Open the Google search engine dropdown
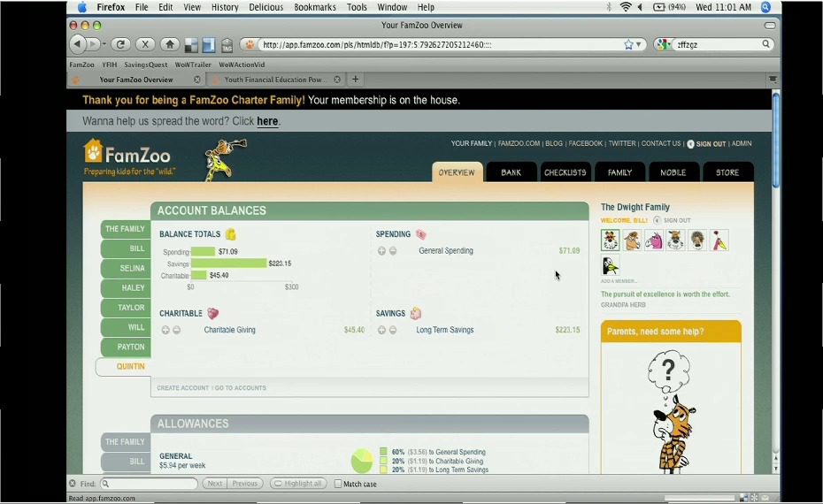Screen dimensions: 823x504 point(664,44)
